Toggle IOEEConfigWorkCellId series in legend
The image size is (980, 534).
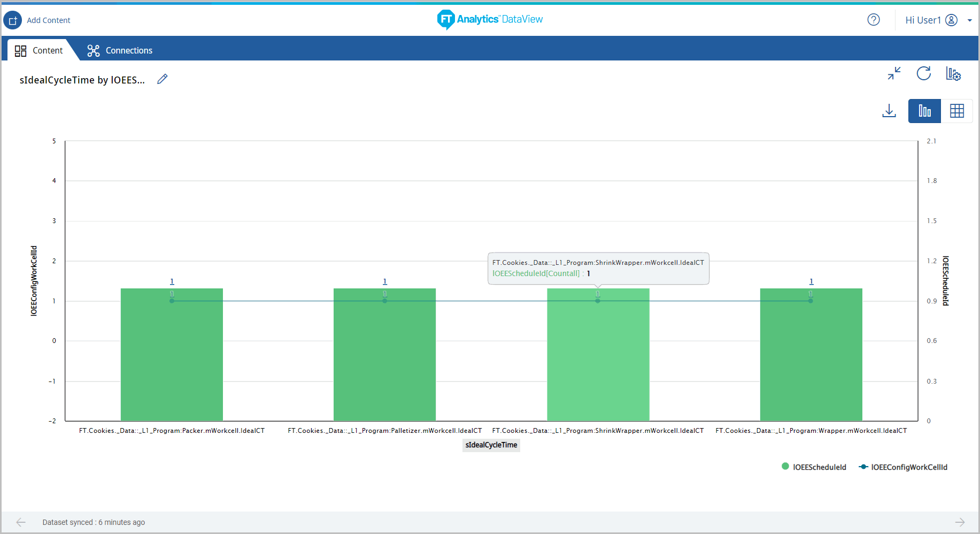[903, 467]
